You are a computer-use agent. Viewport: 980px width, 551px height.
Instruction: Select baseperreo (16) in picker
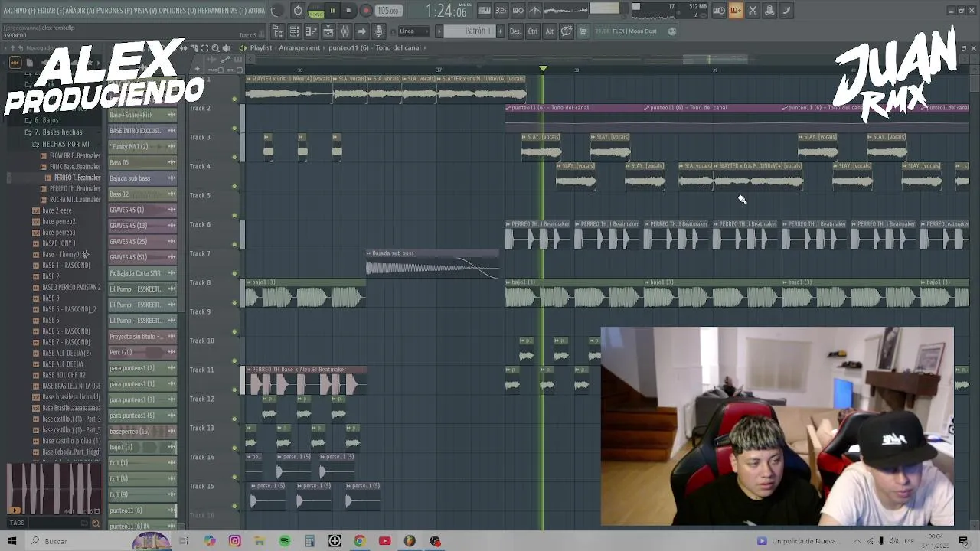pyautogui.click(x=142, y=431)
